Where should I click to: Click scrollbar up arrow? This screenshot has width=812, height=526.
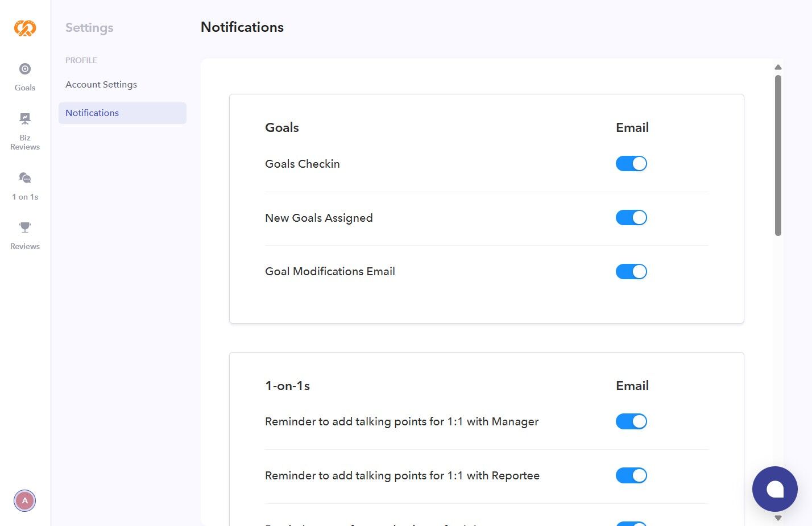(778, 67)
